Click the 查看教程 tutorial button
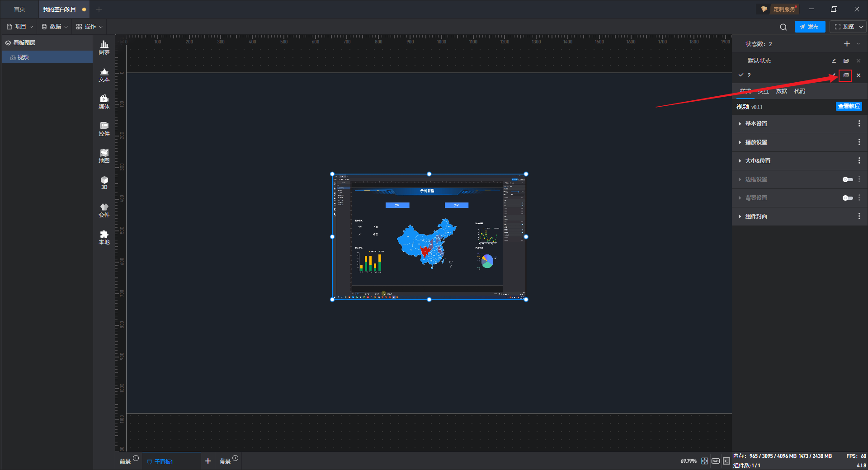Viewport: 868px width, 470px height. (x=849, y=106)
